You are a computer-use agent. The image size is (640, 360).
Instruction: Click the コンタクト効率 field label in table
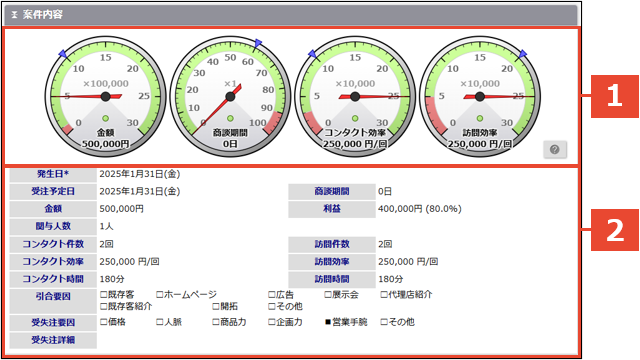pyautogui.click(x=53, y=262)
